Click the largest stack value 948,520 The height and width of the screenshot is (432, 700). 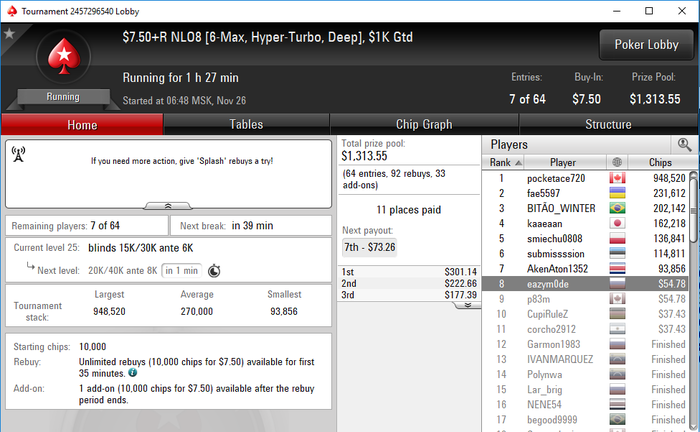coord(109,312)
